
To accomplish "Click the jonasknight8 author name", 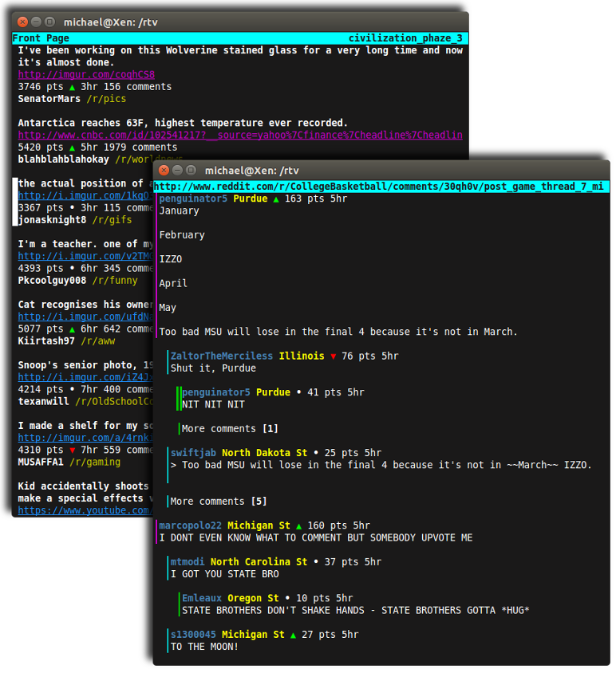I will [x=52, y=220].
